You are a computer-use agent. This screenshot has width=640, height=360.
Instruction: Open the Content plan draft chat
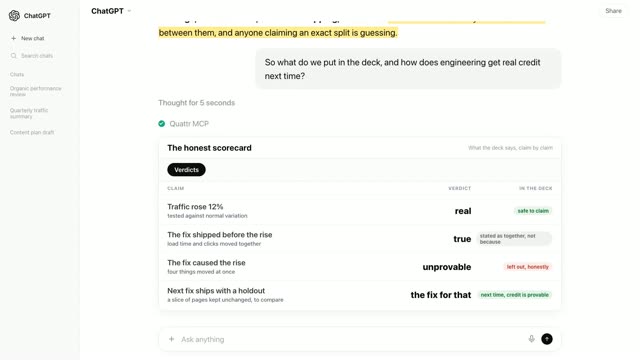pos(32,133)
